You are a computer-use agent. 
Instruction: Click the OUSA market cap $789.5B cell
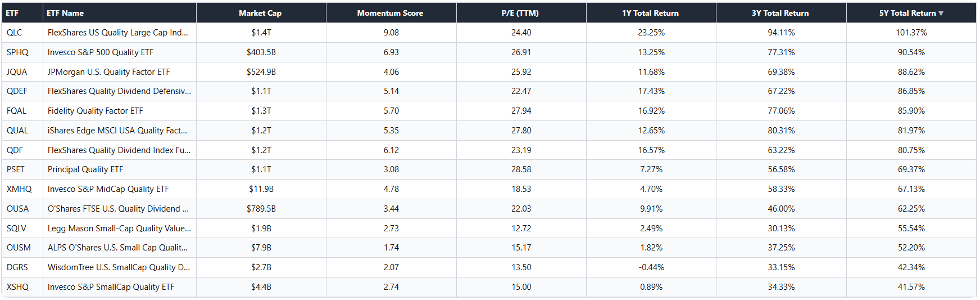click(261, 209)
